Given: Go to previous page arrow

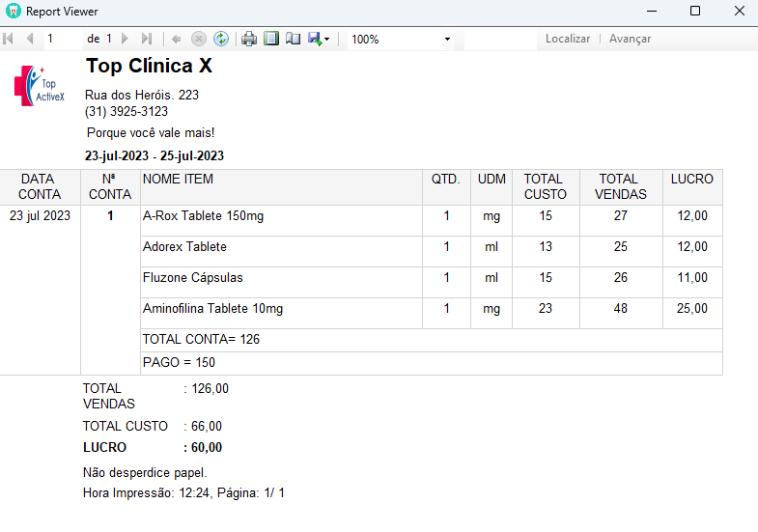Looking at the screenshot, I should point(30,39).
